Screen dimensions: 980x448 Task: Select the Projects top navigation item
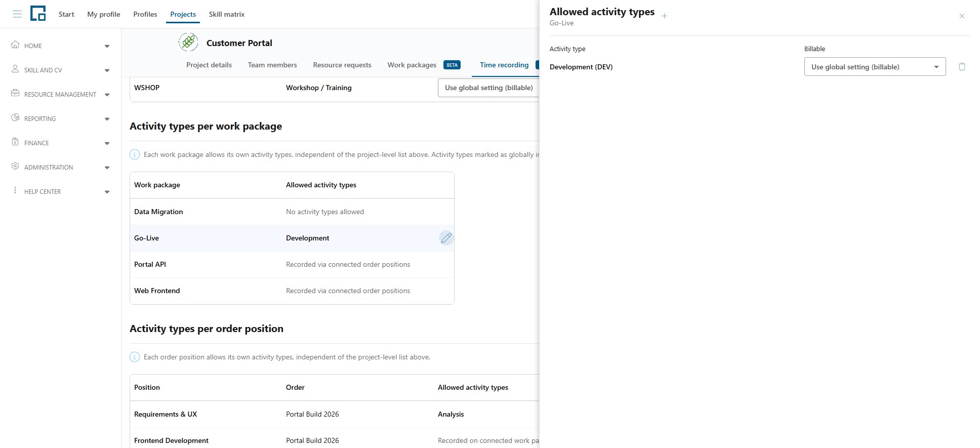[x=183, y=14]
